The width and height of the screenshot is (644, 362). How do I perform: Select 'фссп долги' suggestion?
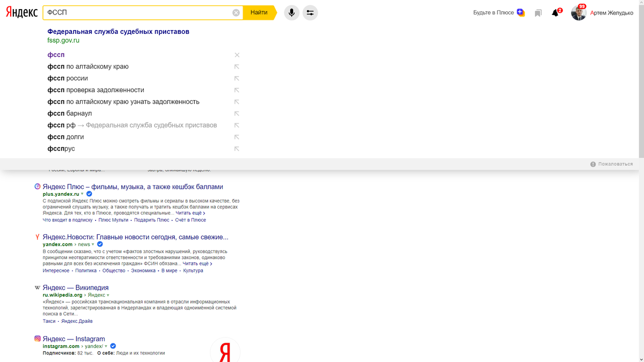(65, 137)
